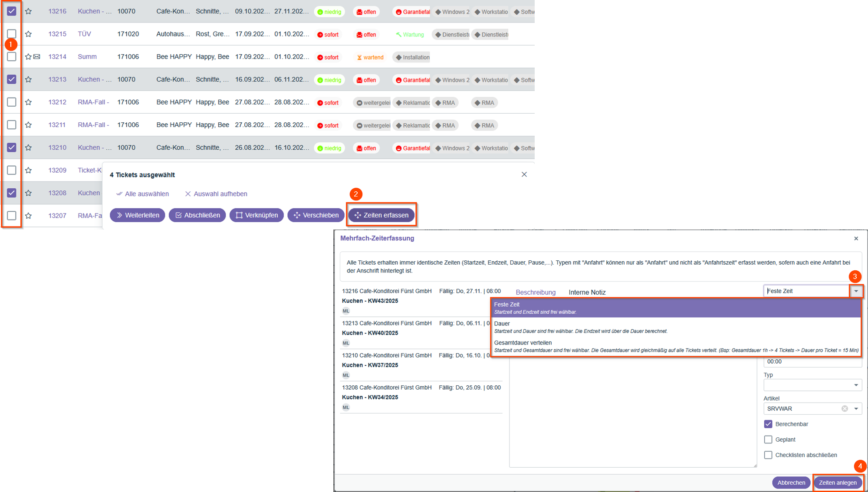The height and width of the screenshot is (492, 868).
Task: Switch to Interne Notiz tab
Action: click(x=587, y=292)
